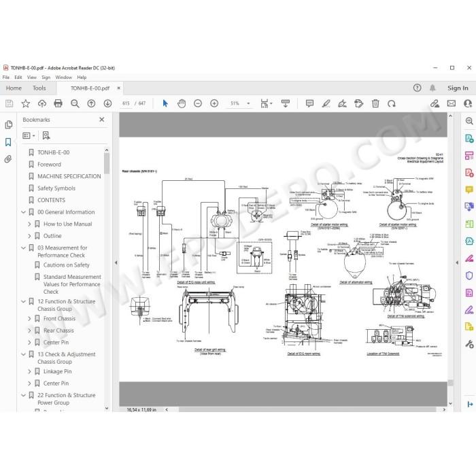
Task: Add a comment note icon
Action: coord(309,103)
